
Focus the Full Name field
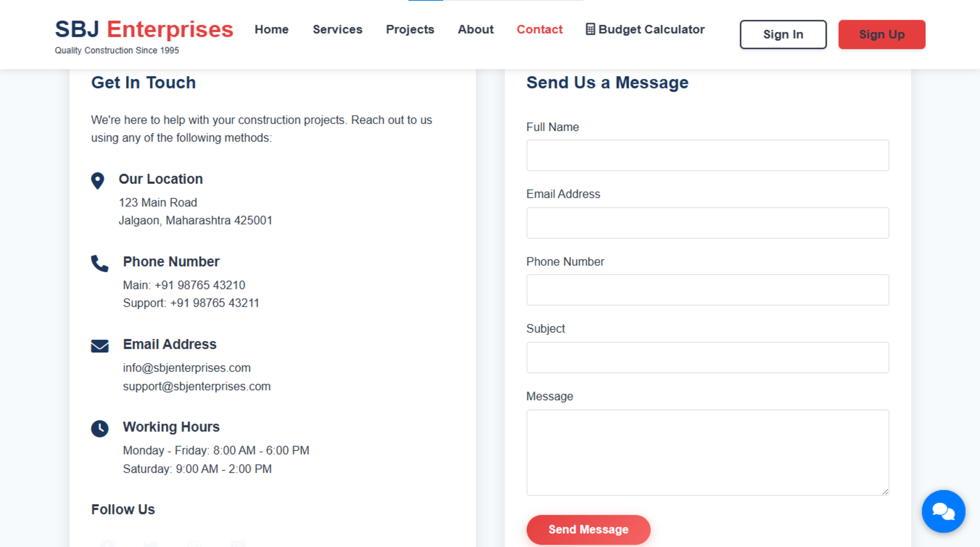click(x=707, y=155)
